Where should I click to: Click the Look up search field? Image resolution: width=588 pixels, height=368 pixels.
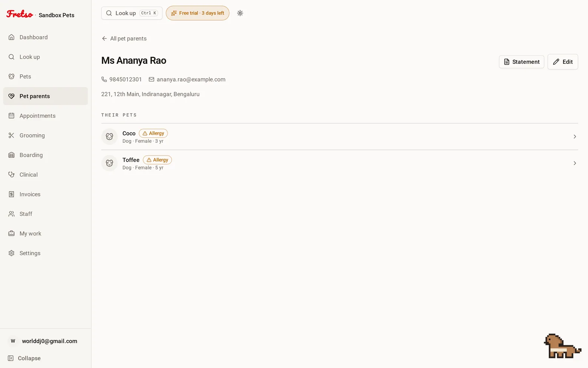132,13
